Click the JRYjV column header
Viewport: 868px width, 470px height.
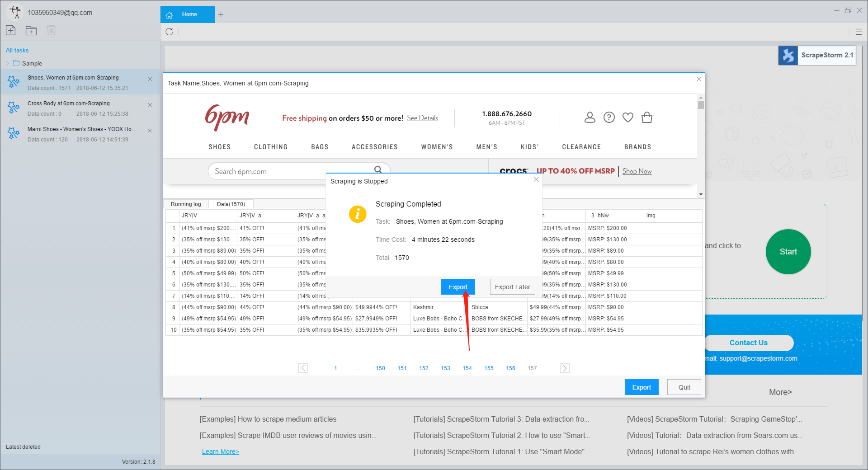[x=208, y=216]
